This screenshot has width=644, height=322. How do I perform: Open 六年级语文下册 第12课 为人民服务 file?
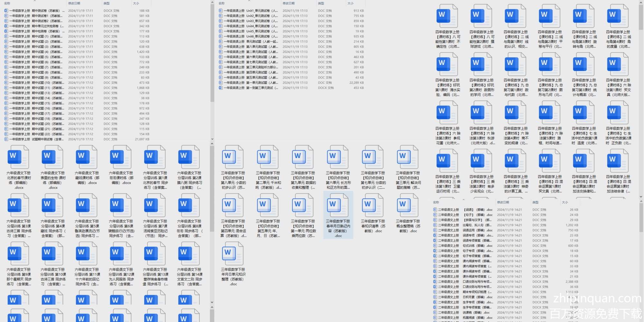[121, 254]
